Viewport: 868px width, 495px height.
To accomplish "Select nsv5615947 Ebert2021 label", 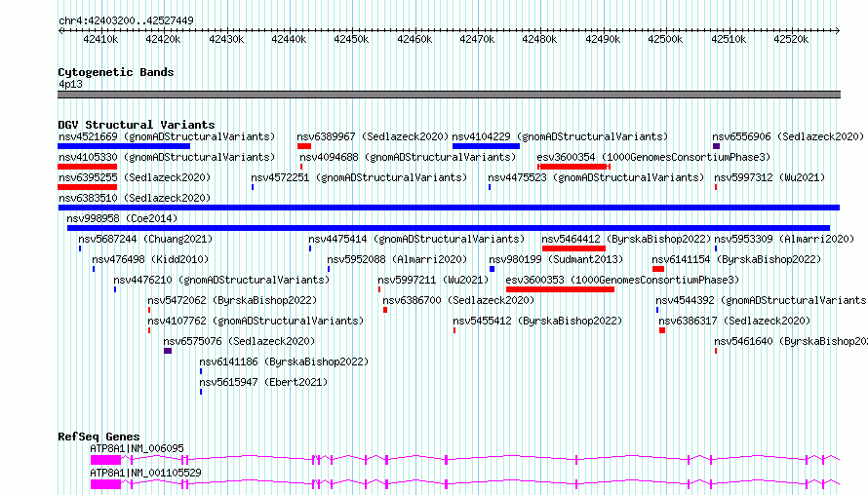I will click(x=263, y=382).
